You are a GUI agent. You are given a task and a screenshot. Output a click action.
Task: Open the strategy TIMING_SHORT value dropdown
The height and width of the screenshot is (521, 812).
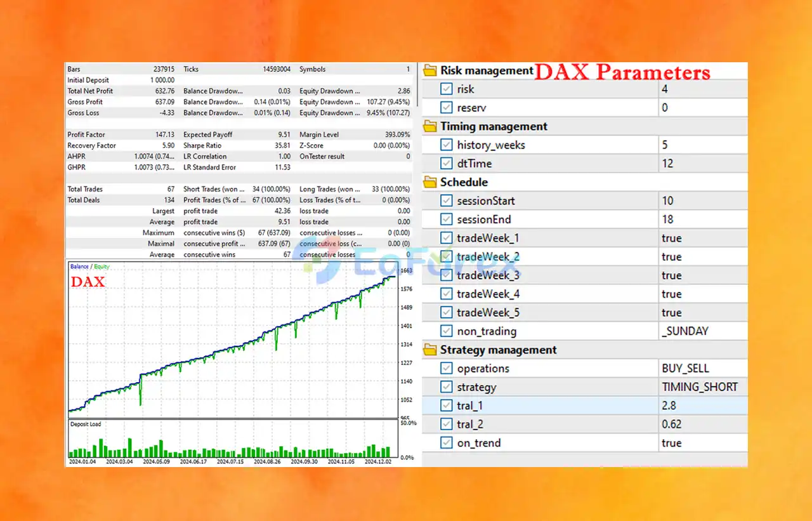pos(703,387)
